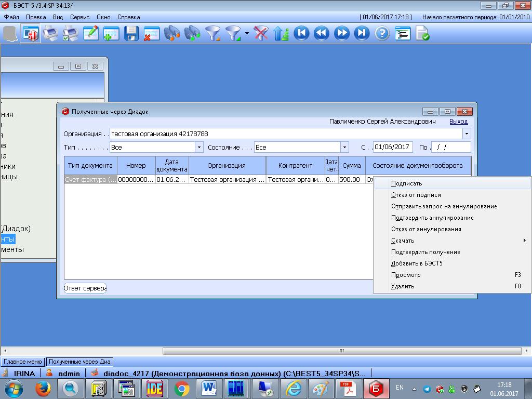Save using the floppy disk icon

click(x=131, y=34)
